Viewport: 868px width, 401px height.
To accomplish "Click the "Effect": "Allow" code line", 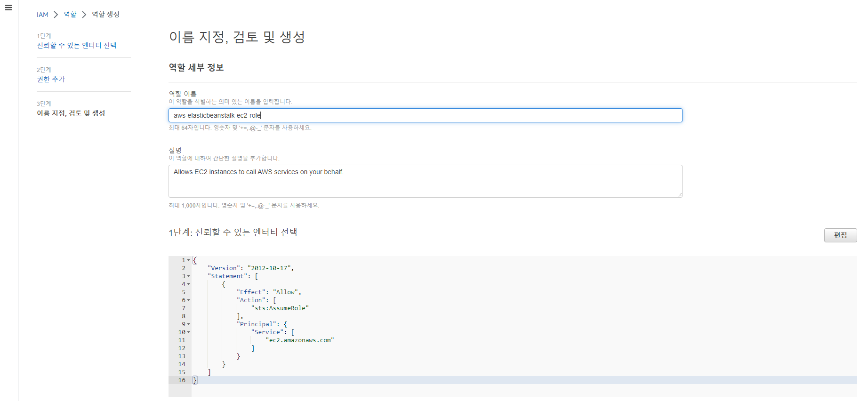I will (x=269, y=292).
